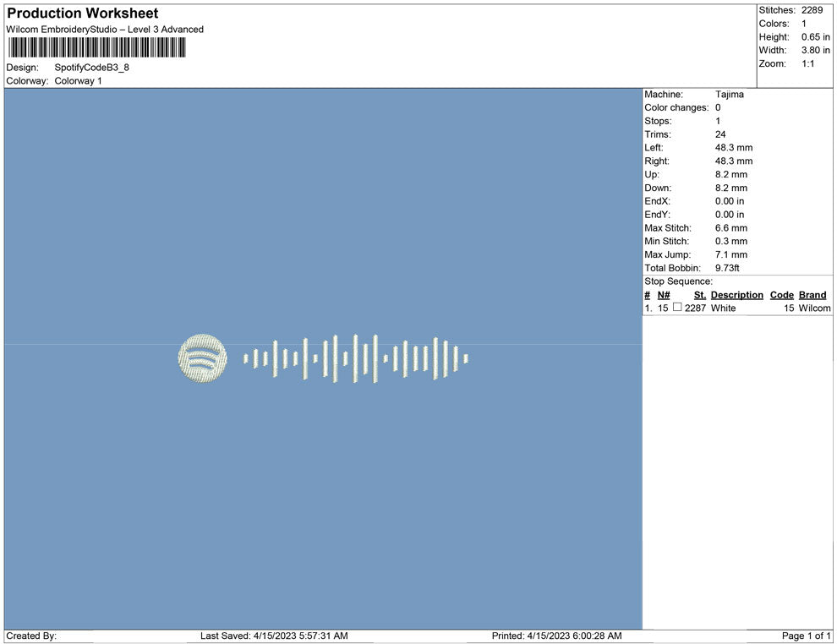Click the Max Jump value '7.1 mm'
Screen dimensions: 837x644
pos(730,254)
